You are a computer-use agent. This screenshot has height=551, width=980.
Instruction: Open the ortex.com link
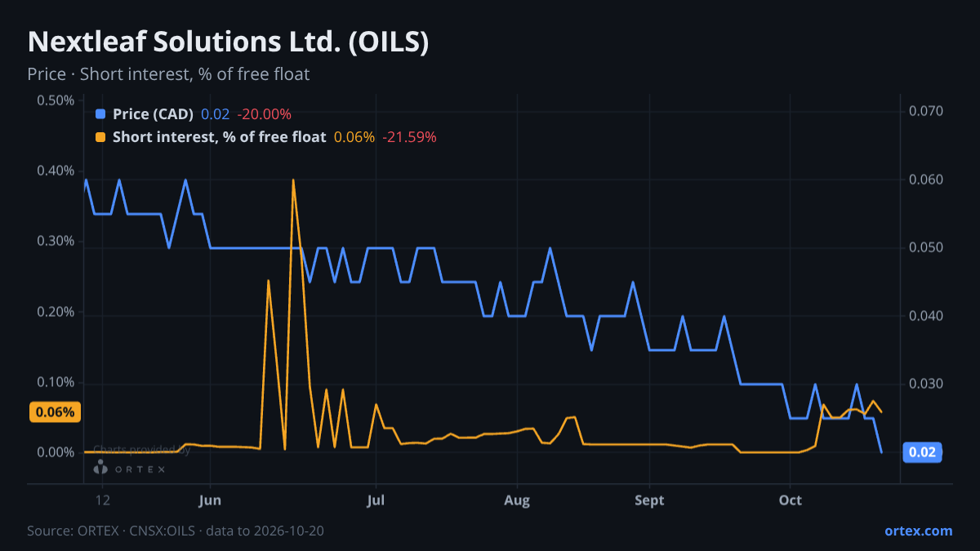pyautogui.click(x=919, y=531)
